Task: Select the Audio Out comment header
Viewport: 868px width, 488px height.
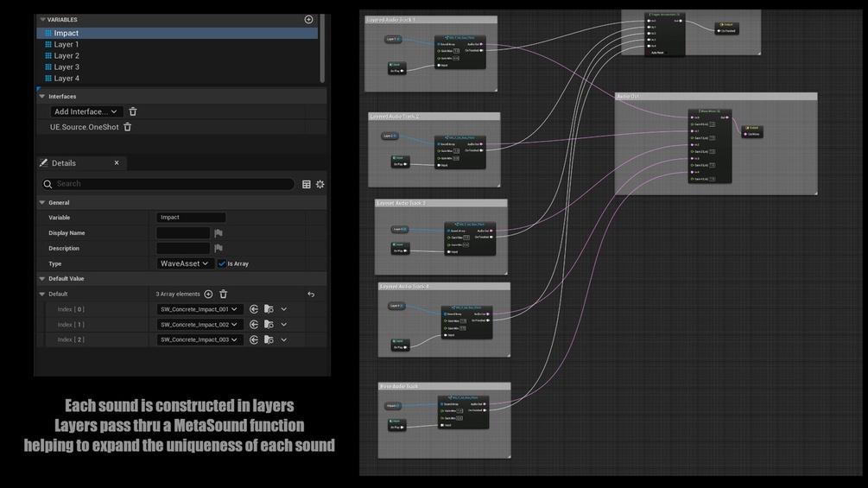Action: coord(716,96)
